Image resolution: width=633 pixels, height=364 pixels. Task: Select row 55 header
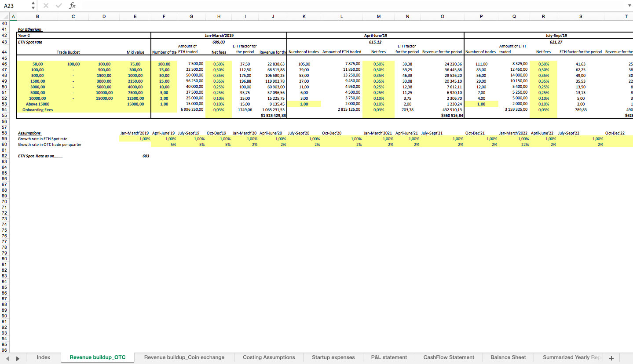[4, 115]
